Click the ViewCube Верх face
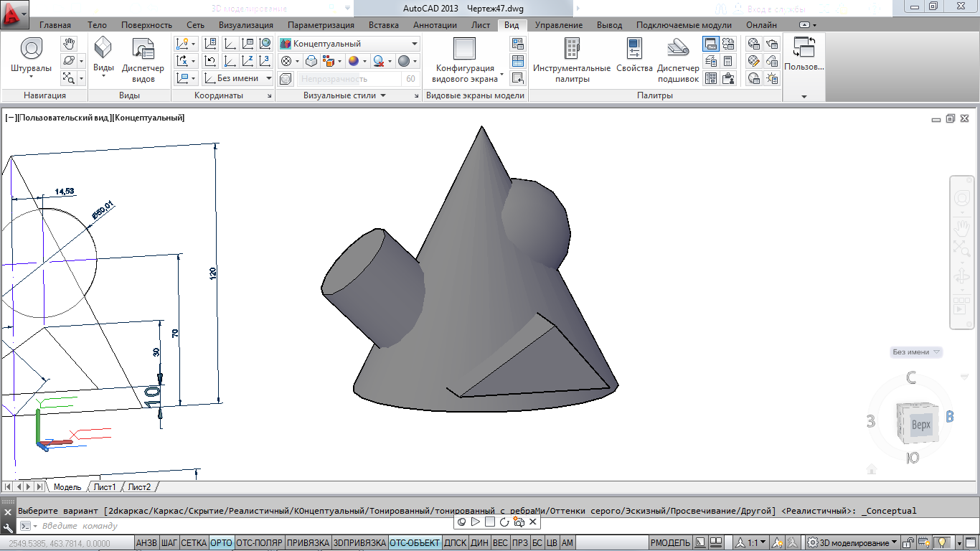The image size is (980, 551). coord(920,425)
